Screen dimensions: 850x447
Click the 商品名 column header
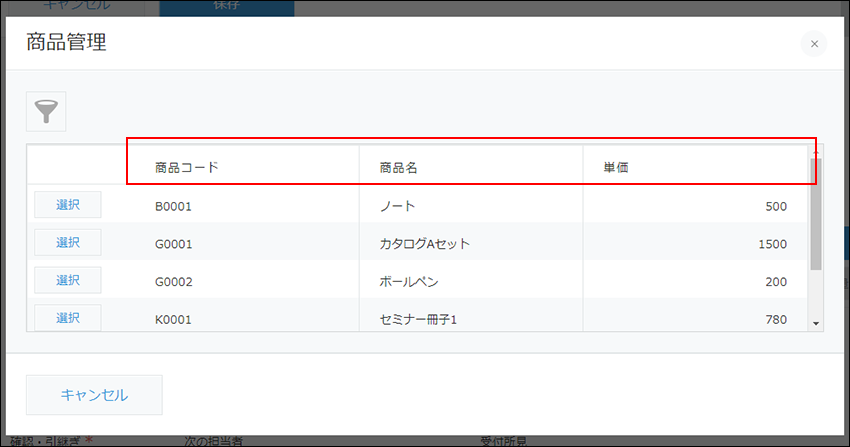tap(398, 168)
